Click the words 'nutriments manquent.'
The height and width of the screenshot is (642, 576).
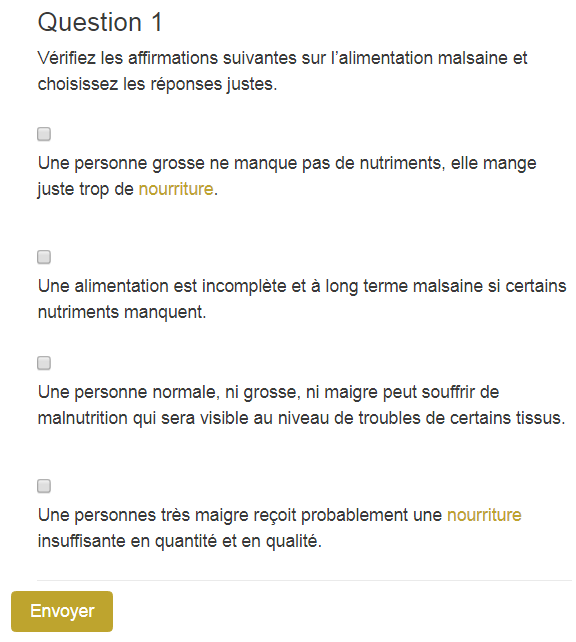[x=122, y=312]
